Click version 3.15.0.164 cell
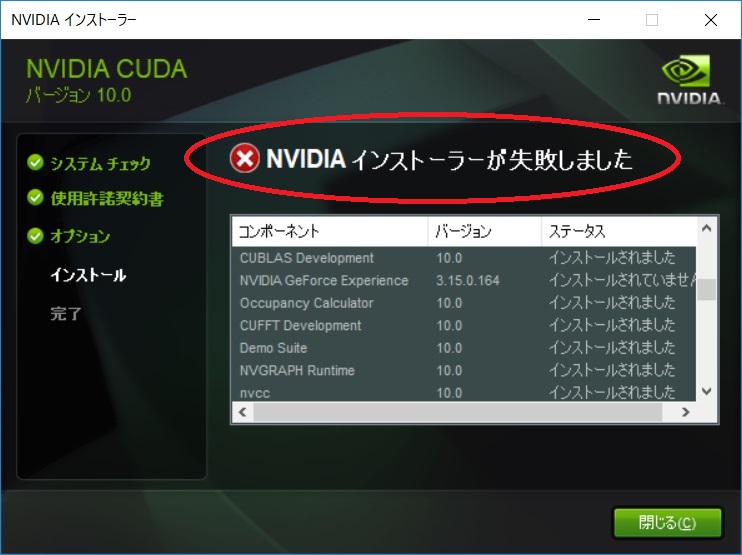 point(468,281)
